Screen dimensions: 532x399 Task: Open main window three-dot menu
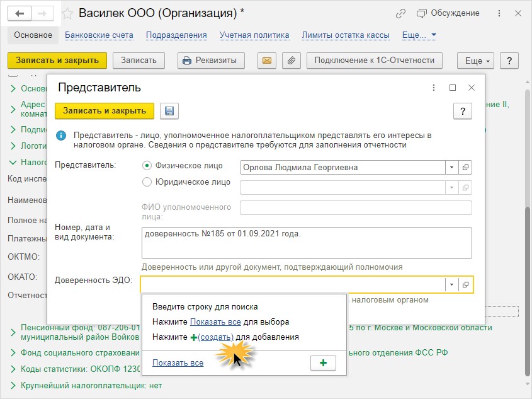(x=499, y=13)
